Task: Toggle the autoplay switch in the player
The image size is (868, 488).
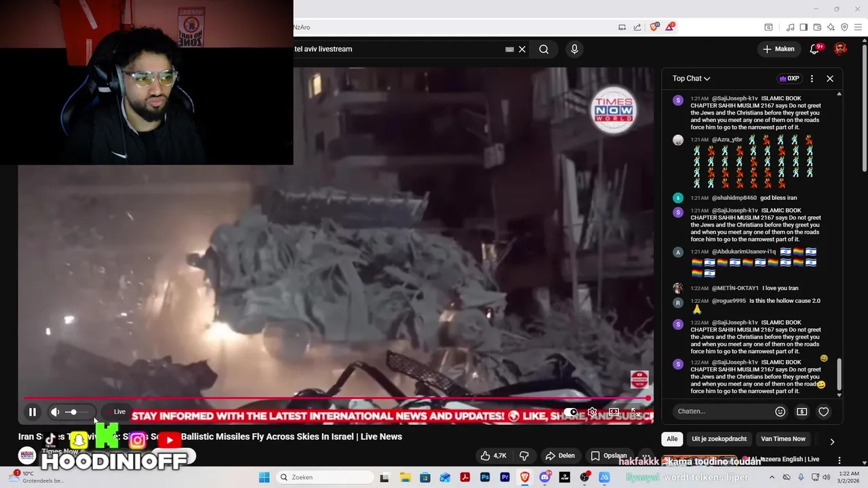Action: coord(570,412)
